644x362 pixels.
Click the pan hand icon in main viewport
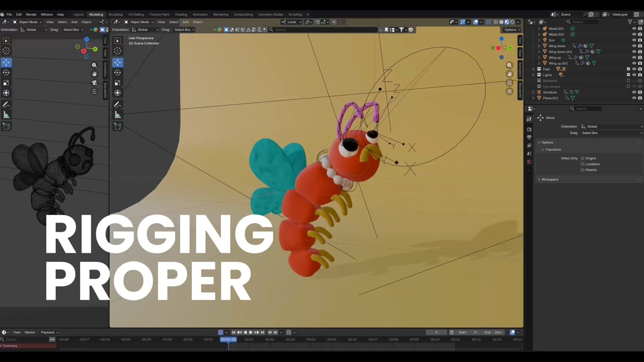509,74
